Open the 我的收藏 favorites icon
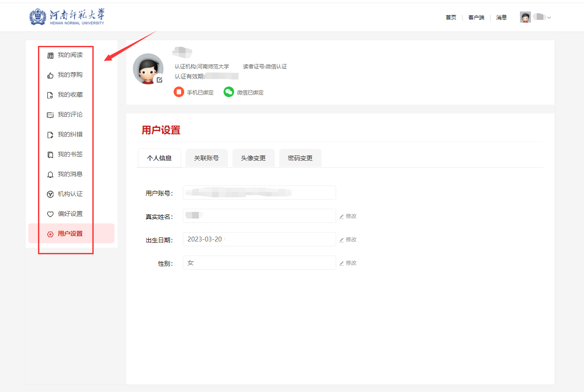Image resolution: width=584 pixels, height=392 pixels. pyautogui.click(x=50, y=95)
